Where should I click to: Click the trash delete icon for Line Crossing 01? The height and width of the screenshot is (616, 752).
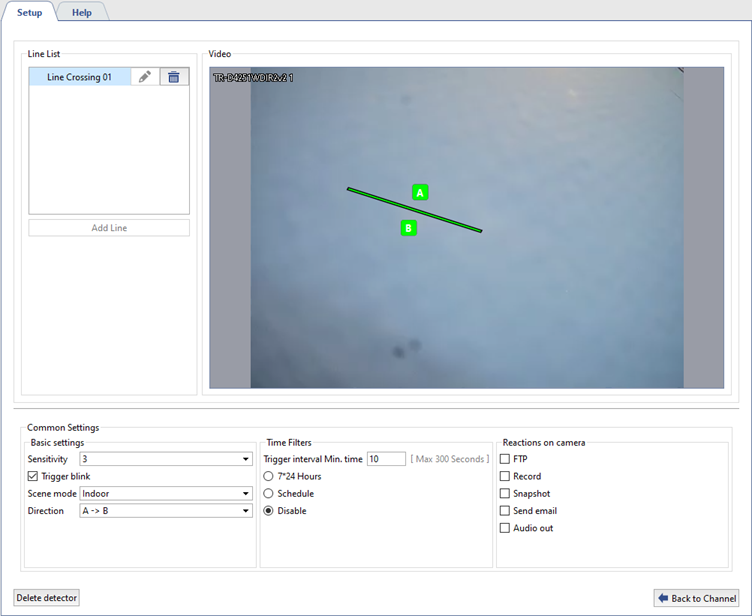174,77
